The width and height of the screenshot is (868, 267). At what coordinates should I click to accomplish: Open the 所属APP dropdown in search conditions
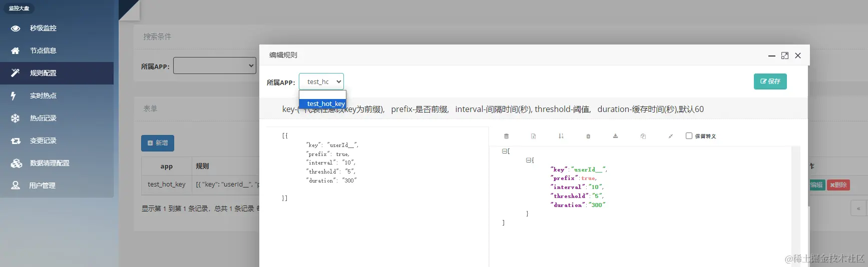pyautogui.click(x=215, y=65)
